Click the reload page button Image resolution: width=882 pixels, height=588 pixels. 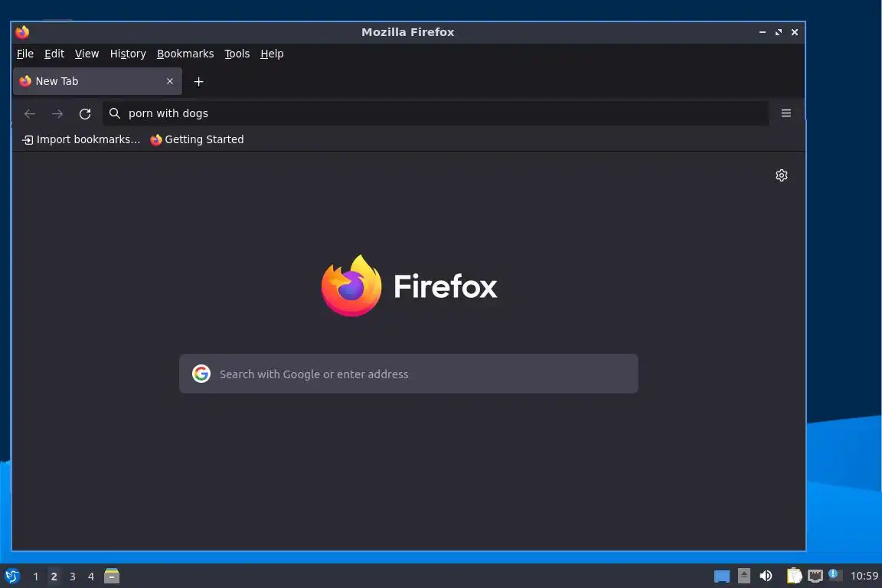85,113
